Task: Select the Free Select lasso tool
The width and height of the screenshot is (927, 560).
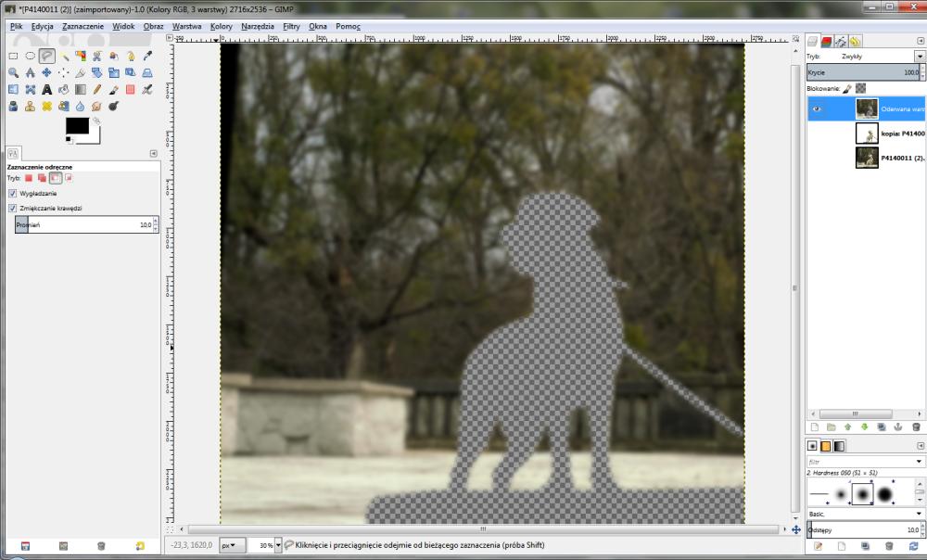Action: pos(46,57)
